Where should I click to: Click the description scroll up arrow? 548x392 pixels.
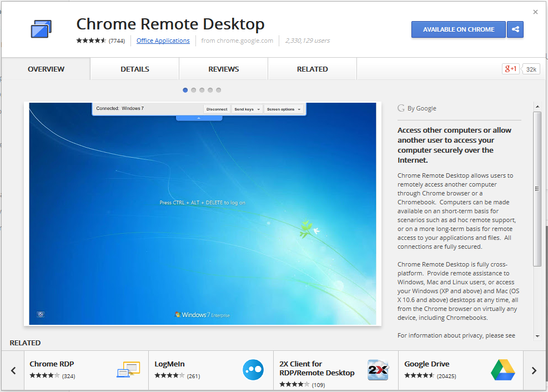(x=537, y=106)
